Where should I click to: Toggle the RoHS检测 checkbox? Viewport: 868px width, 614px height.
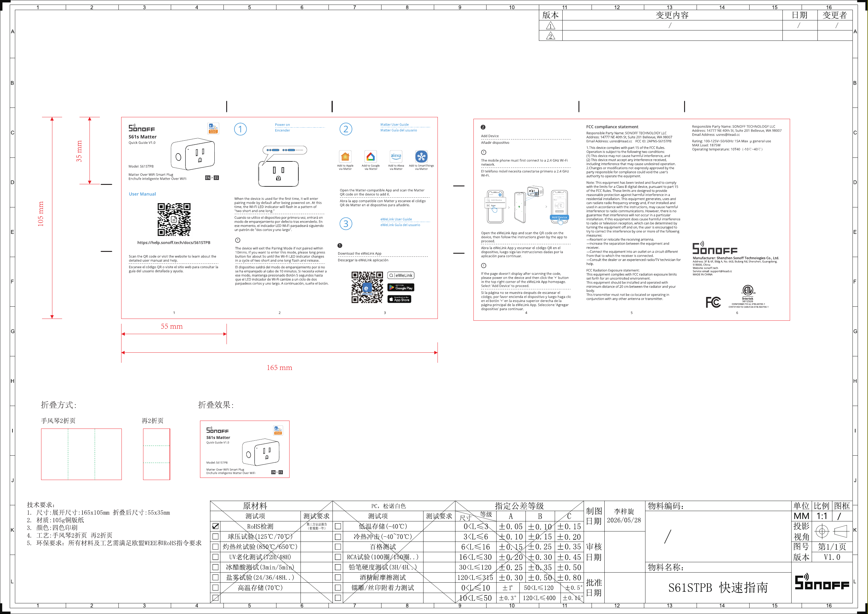click(x=216, y=526)
